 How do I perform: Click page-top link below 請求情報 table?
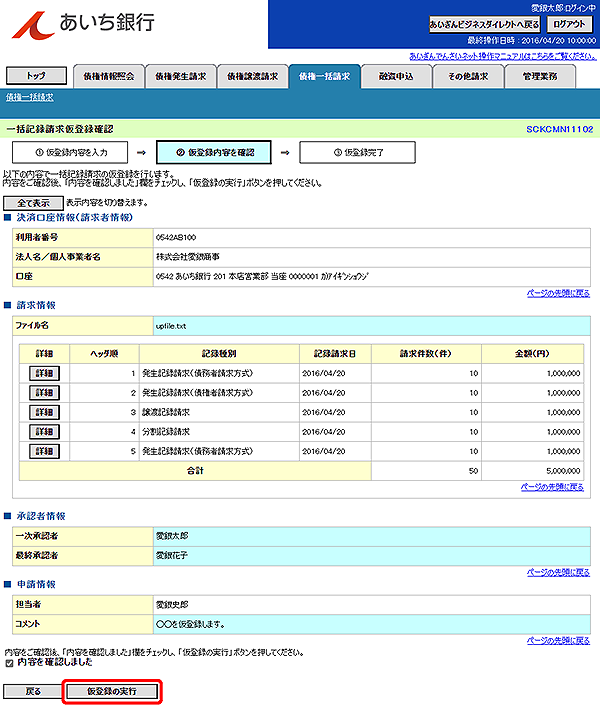click(x=552, y=487)
